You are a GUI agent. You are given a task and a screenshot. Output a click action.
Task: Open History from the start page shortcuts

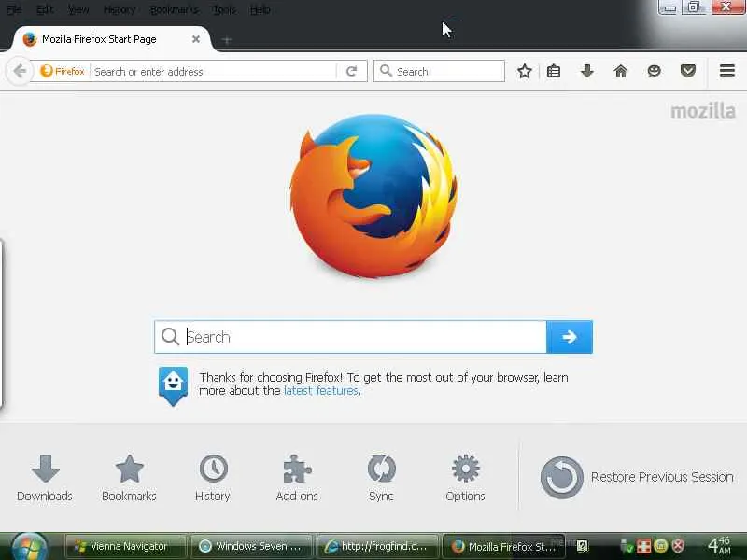click(213, 478)
